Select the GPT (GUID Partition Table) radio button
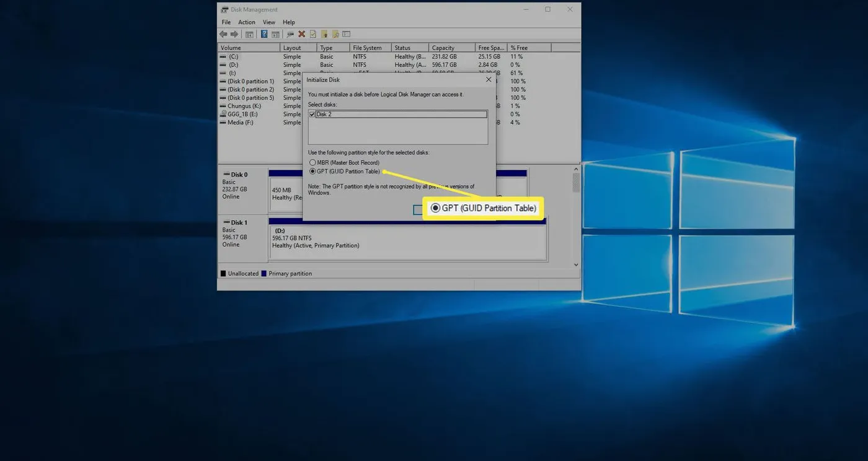This screenshot has width=868, height=461. click(312, 171)
